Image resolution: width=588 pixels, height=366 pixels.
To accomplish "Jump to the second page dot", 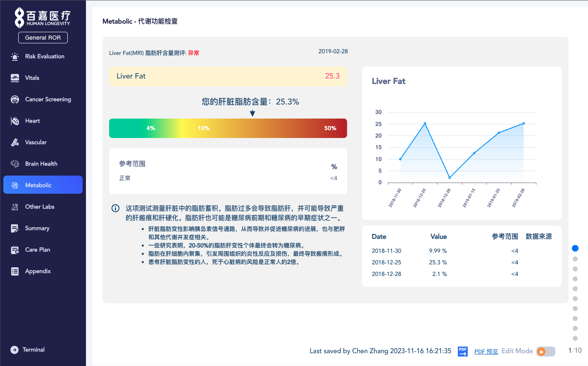I will tap(575, 259).
